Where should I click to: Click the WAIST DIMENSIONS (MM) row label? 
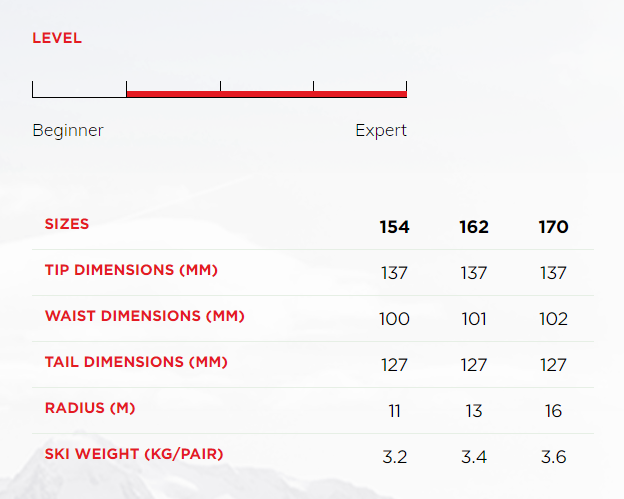[144, 316]
